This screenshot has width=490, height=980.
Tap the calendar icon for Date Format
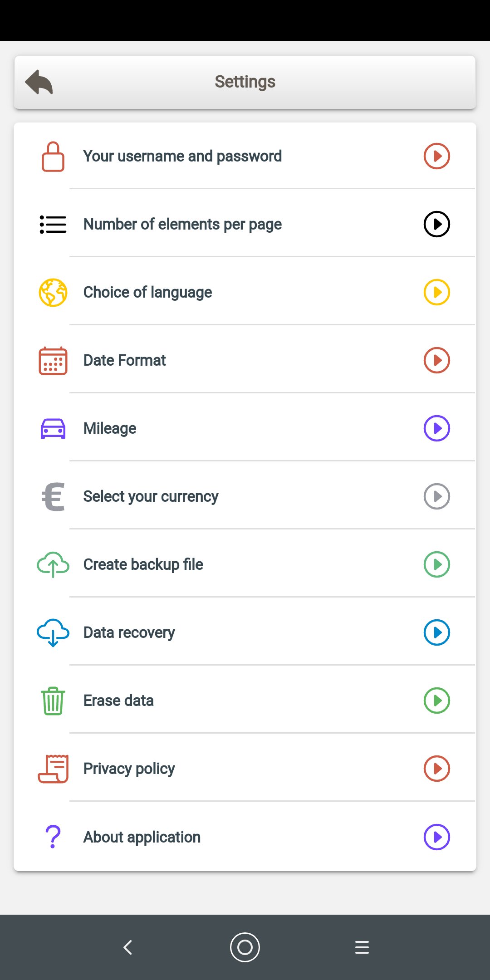click(x=53, y=361)
